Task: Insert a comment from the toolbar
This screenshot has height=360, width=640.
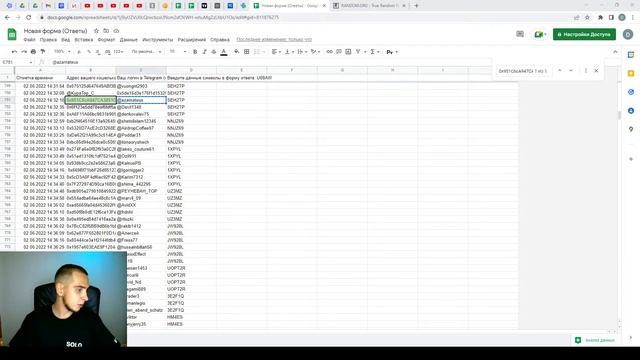Action: click(339, 52)
